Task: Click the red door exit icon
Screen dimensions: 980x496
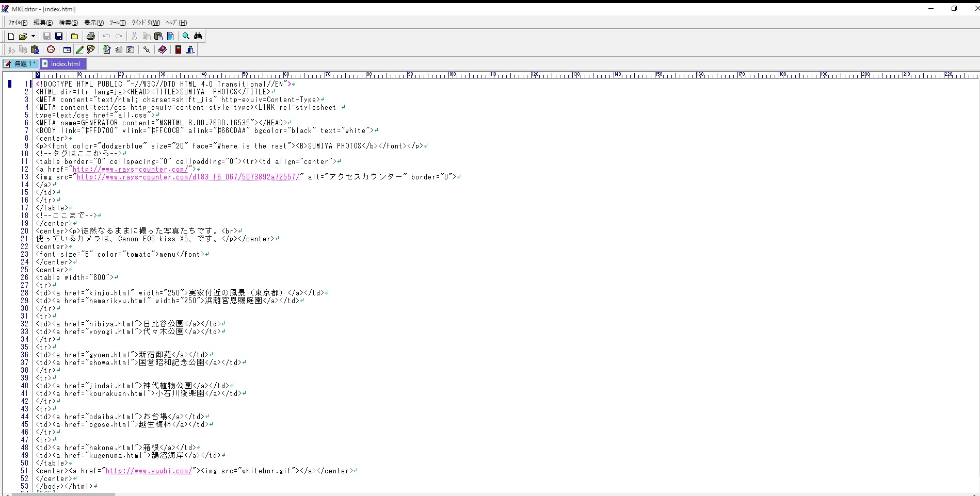Action: [178, 49]
